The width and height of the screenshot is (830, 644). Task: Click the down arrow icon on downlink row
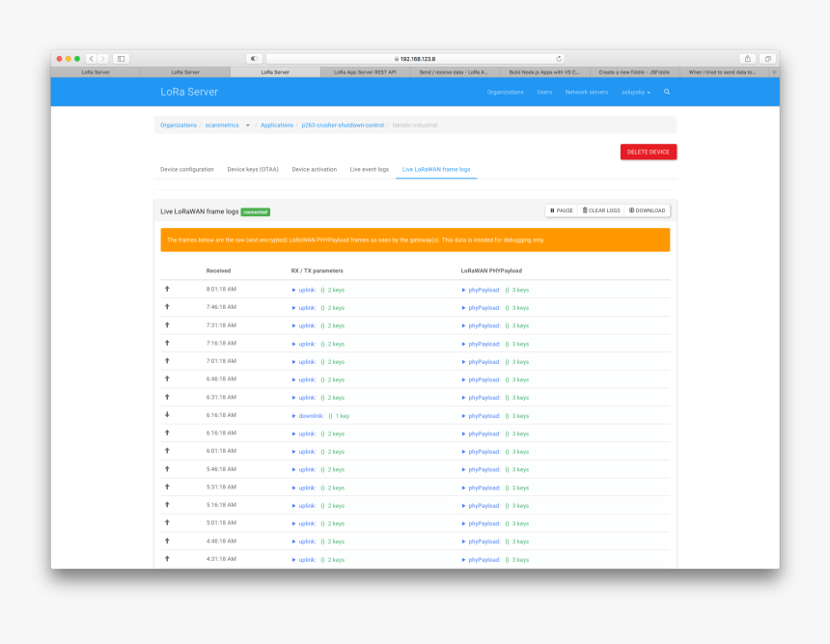coord(167,415)
